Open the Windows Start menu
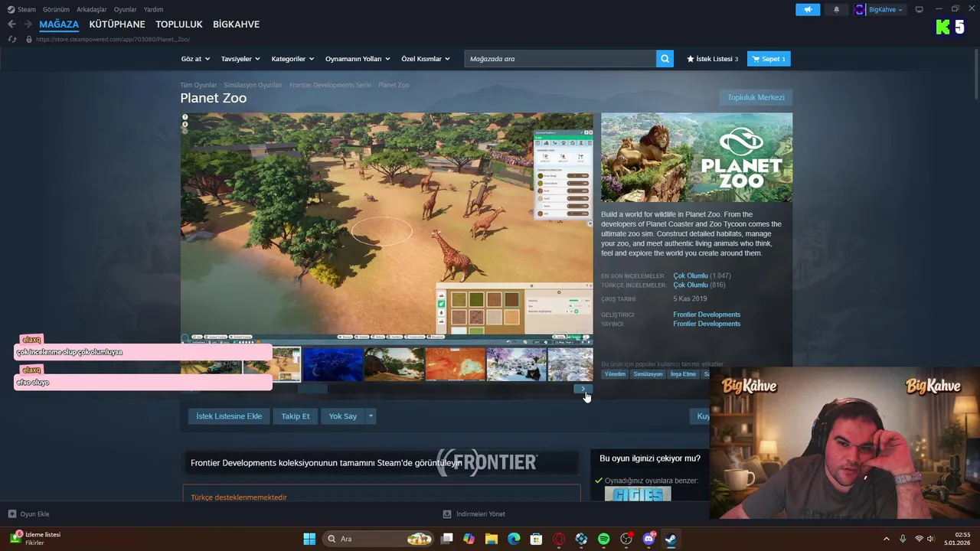Image resolution: width=980 pixels, height=551 pixels. (309, 539)
